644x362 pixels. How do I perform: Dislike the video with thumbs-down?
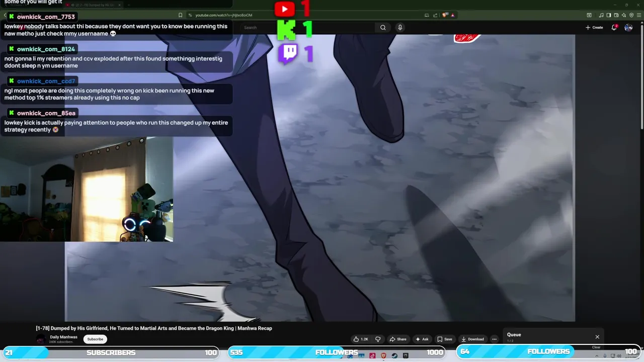click(x=378, y=339)
